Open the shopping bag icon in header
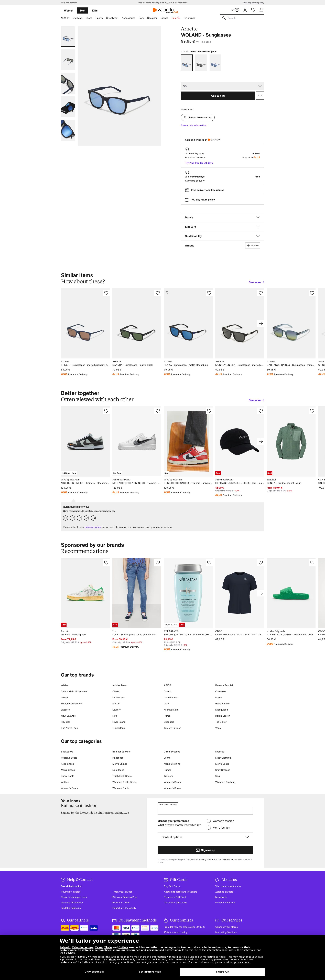This screenshot has height=980, width=325. click(261, 10)
